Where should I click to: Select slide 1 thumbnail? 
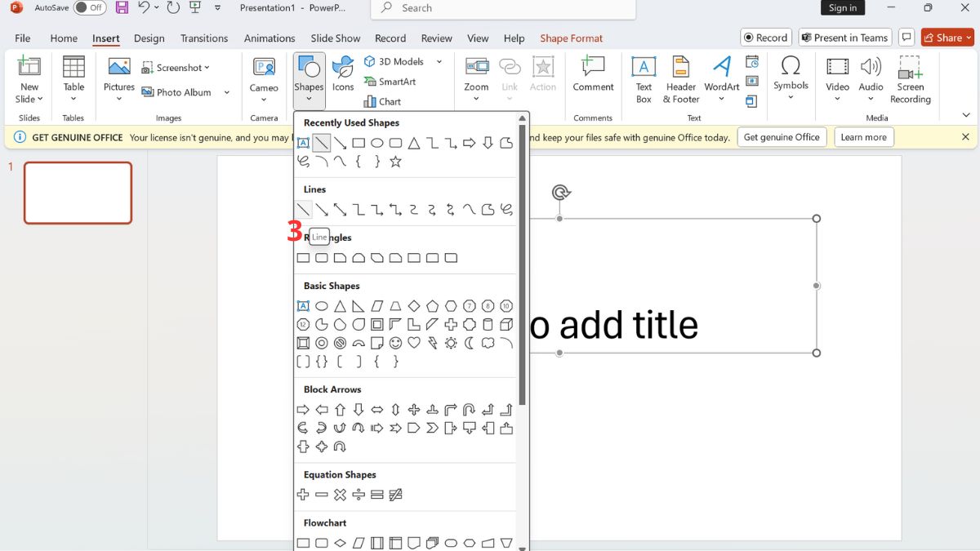[x=78, y=193]
